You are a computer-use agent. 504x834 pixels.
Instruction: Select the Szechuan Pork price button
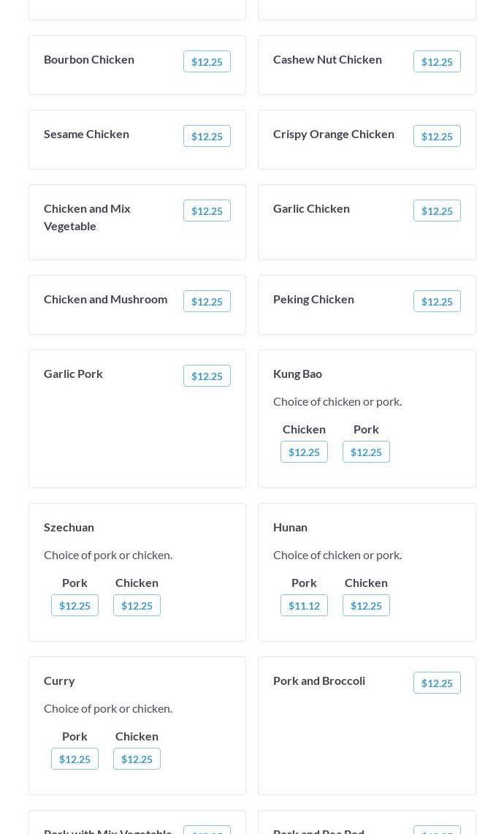point(75,606)
